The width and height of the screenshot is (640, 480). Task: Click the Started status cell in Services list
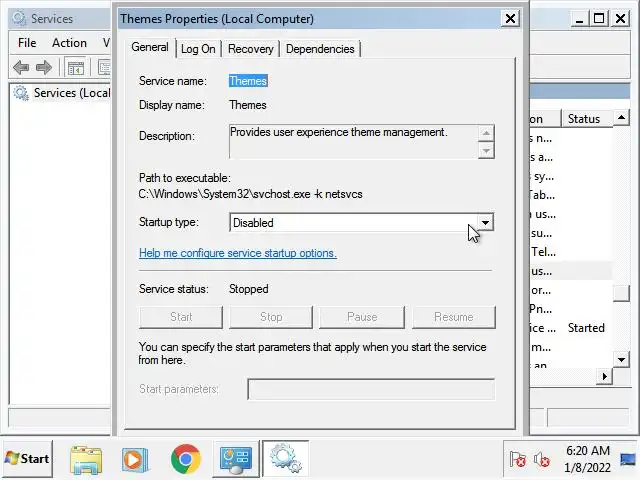(x=586, y=328)
